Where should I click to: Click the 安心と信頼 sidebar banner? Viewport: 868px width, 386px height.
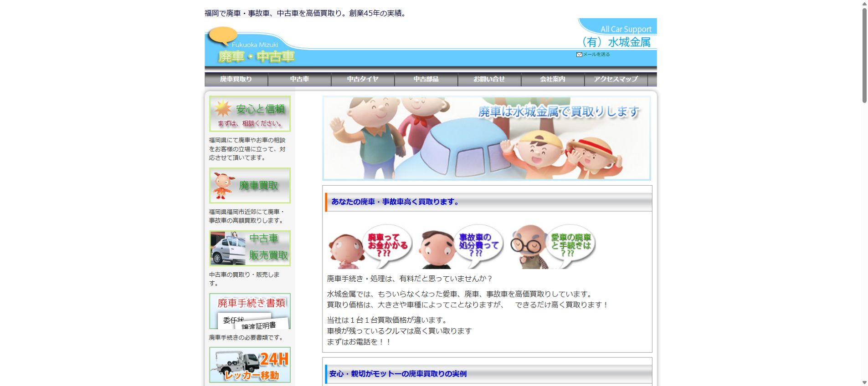point(250,114)
